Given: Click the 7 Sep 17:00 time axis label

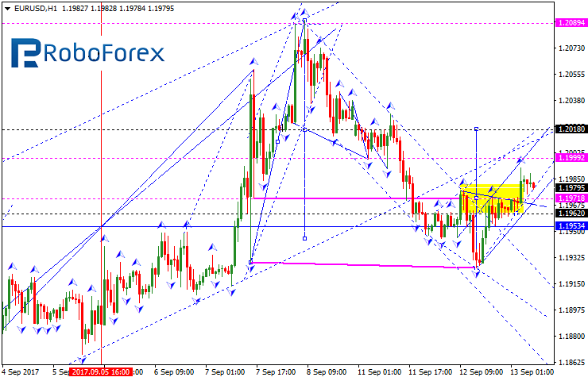Looking at the screenshot, I should (x=276, y=372).
